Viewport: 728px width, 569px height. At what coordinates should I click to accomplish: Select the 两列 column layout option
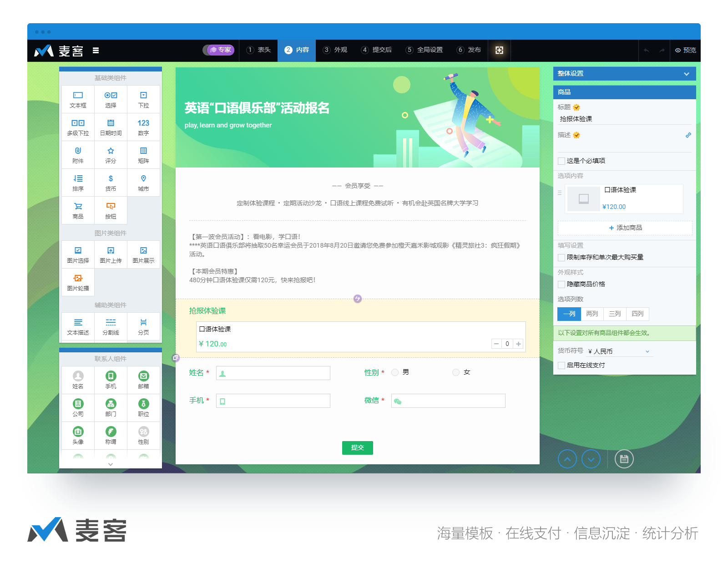[x=592, y=314]
